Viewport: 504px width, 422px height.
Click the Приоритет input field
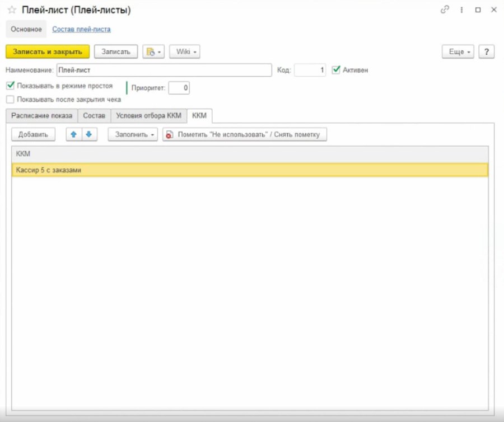pyautogui.click(x=179, y=88)
